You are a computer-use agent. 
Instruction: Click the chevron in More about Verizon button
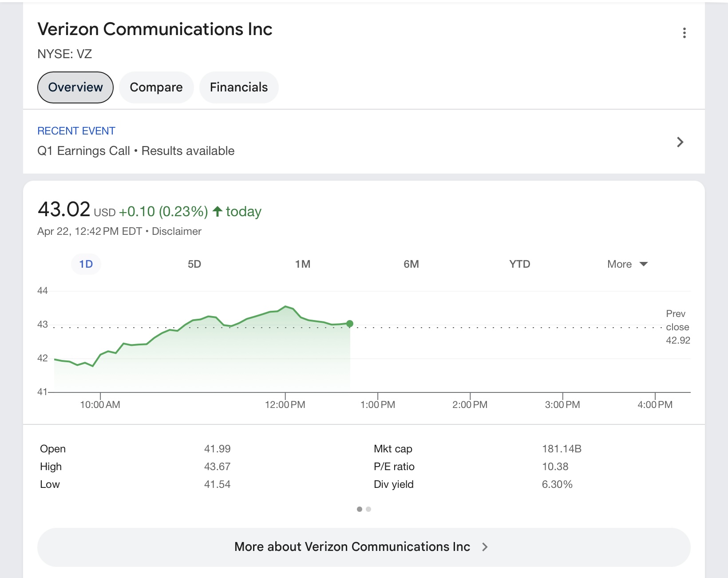coord(485,547)
